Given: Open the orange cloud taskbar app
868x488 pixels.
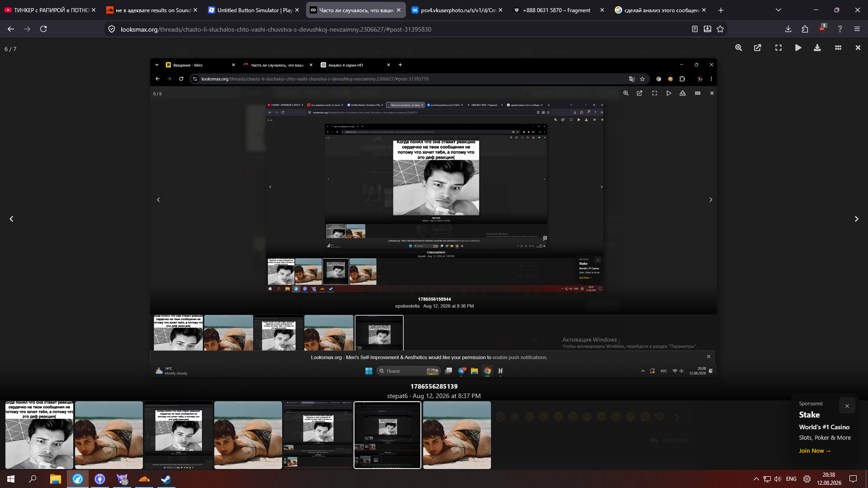Looking at the screenshot, I should (x=144, y=479).
